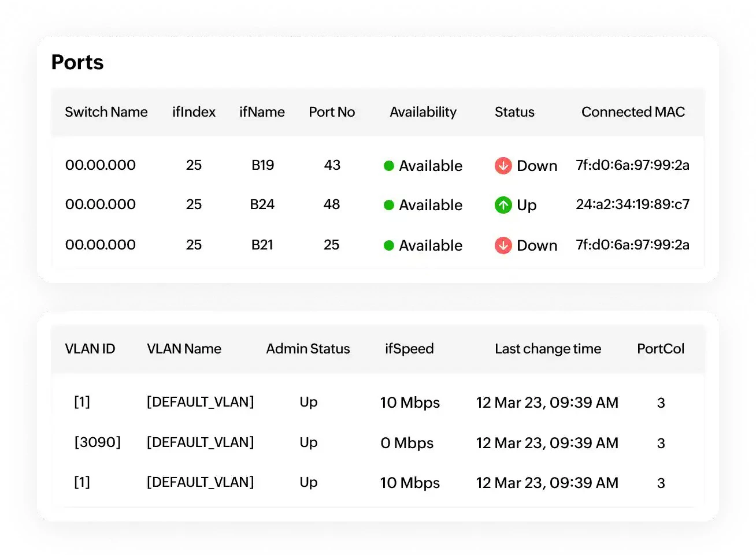756x555 pixels.
Task: Click the green Available dot for port B21
Action: (x=389, y=245)
